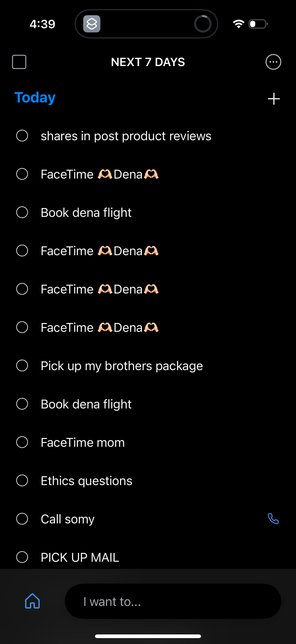Open the more options ellipsis menu

273,62
